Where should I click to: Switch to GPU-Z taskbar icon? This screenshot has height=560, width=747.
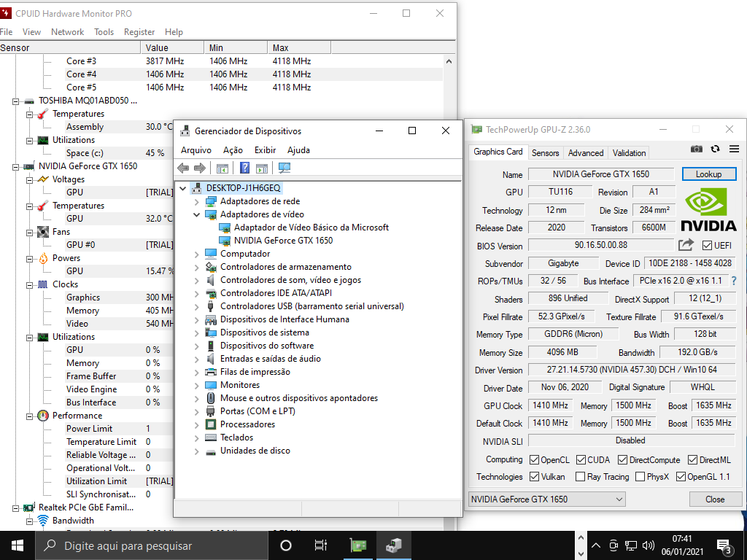(x=358, y=545)
